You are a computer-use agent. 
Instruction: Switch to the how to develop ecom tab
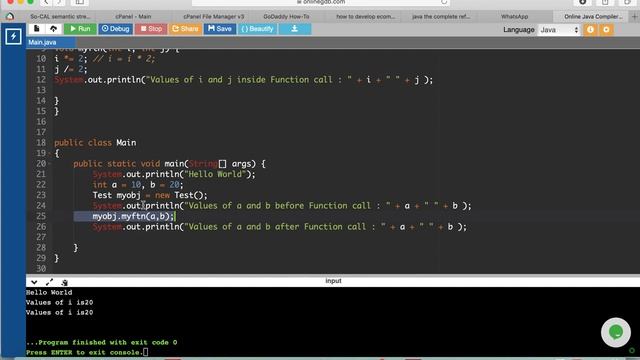coord(365,17)
